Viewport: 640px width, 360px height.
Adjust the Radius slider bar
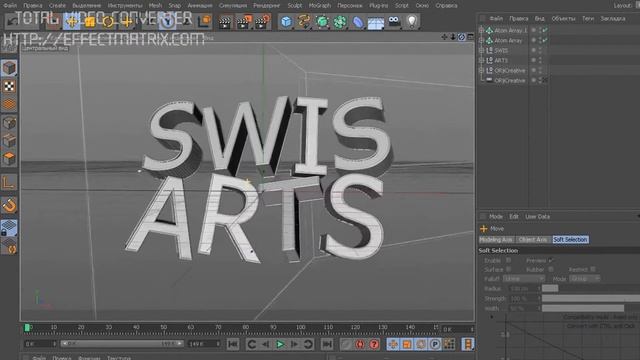pos(550,289)
